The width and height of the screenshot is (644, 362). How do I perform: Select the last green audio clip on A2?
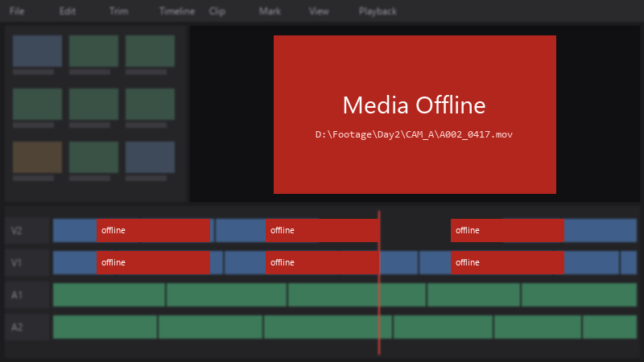coord(610,327)
